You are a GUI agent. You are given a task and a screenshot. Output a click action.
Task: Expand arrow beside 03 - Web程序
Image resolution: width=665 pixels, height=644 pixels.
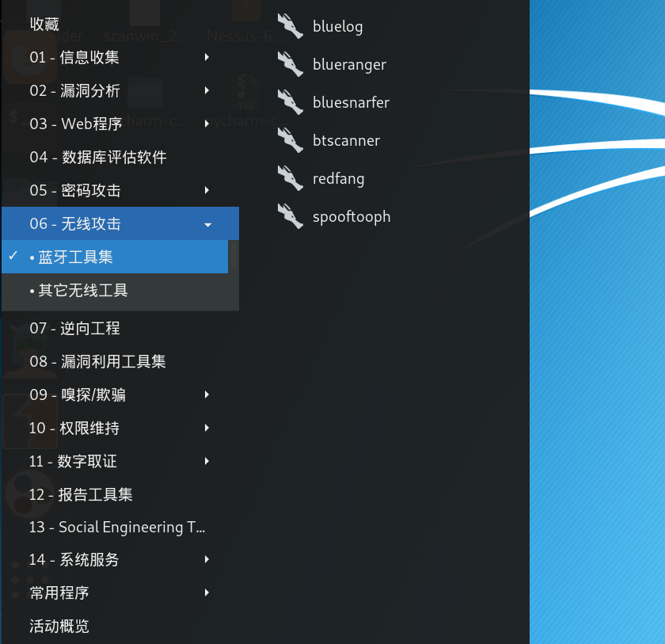point(207,124)
